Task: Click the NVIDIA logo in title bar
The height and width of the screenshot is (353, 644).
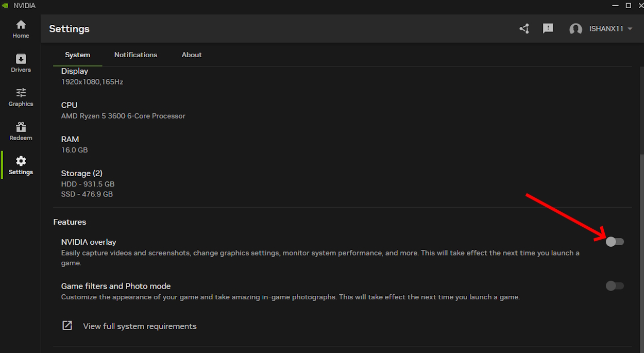Action: pyautogui.click(x=5, y=6)
